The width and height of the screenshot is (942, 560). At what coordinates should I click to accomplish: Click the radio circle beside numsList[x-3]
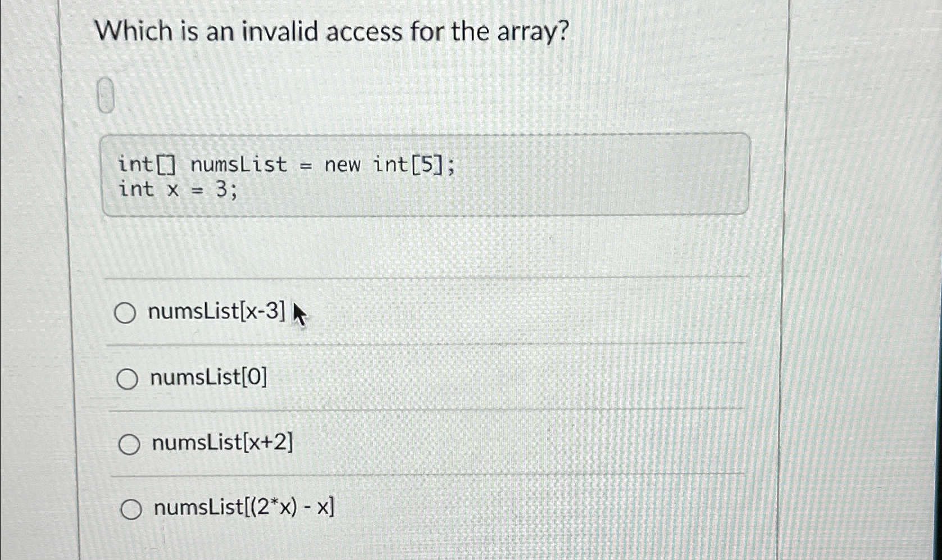tap(127, 312)
